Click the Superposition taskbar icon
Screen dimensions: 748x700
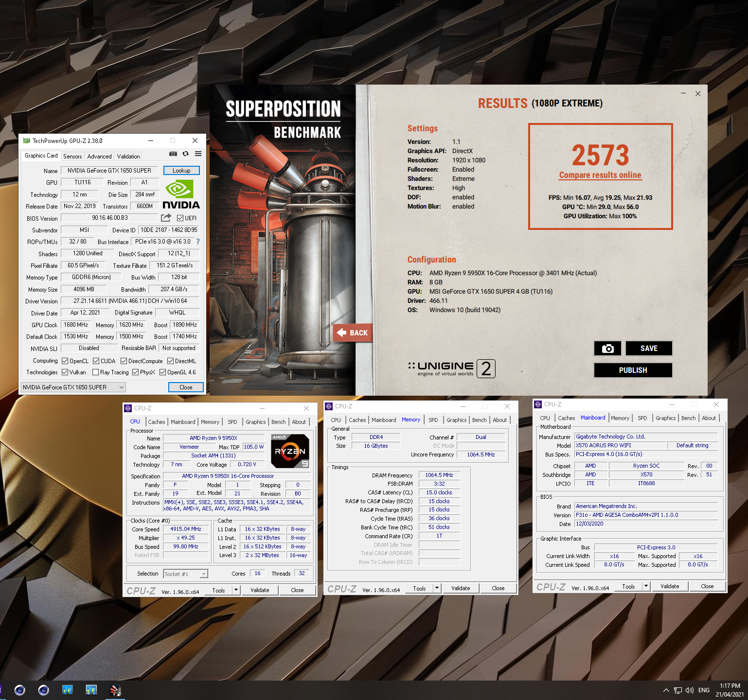115,690
